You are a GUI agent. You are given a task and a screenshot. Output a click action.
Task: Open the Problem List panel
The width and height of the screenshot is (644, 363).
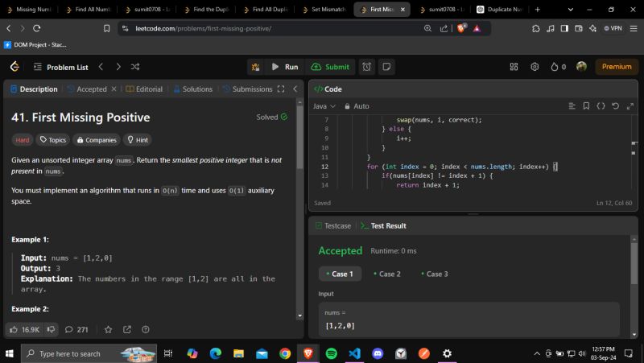[61, 67]
